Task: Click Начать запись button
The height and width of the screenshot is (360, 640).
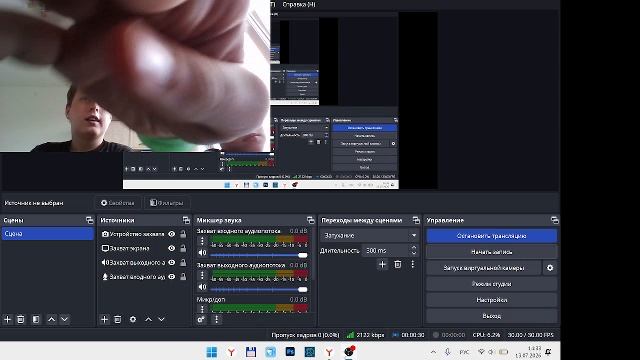Action: [491, 252]
